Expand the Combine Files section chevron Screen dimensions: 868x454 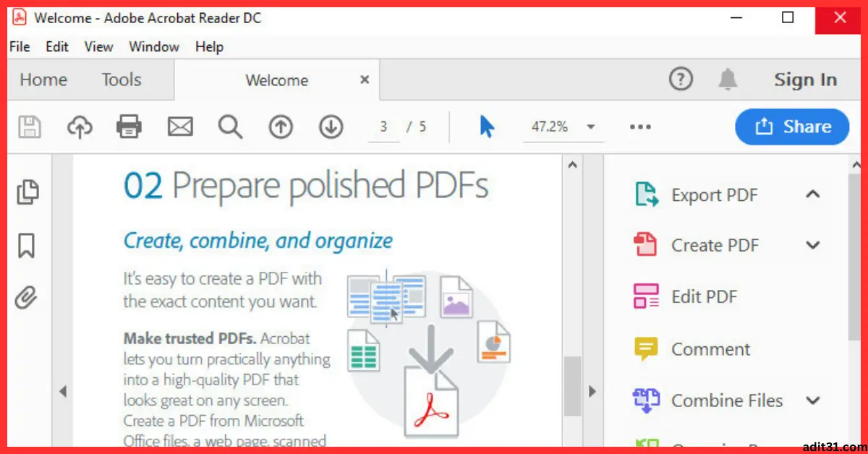(813, 401)
